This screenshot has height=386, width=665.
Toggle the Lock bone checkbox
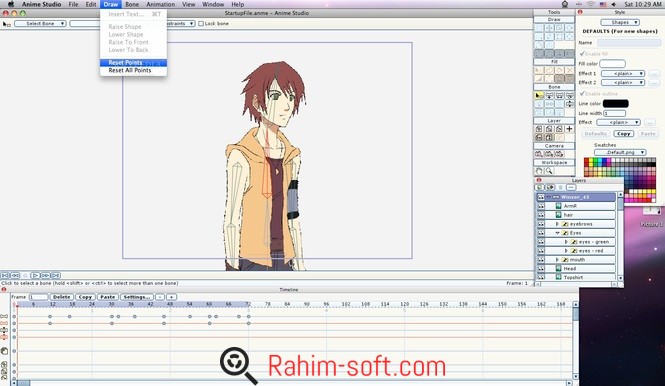[x=201, y=24]
